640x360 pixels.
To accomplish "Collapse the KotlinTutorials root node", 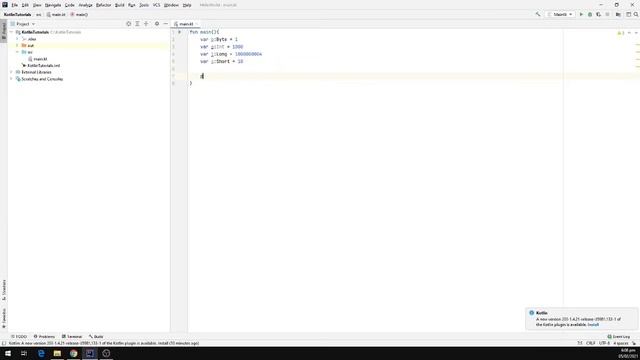I will click(x=12, y=32).
